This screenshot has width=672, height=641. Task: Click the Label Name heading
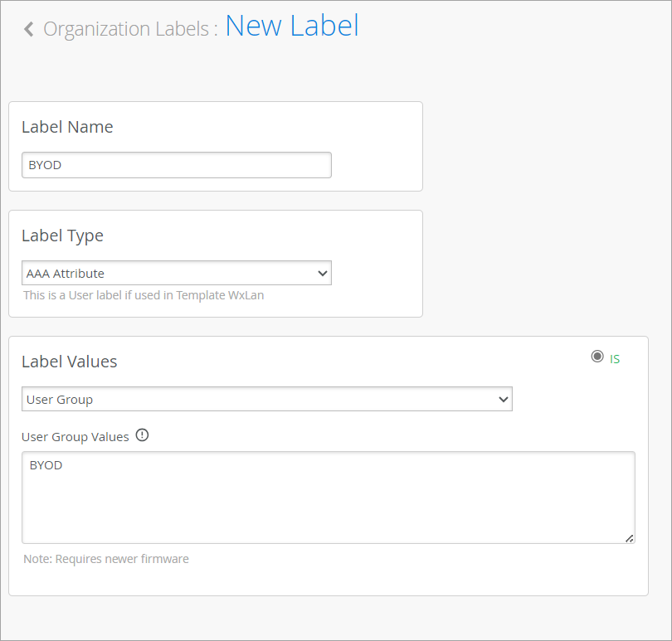tap(67, 127)
